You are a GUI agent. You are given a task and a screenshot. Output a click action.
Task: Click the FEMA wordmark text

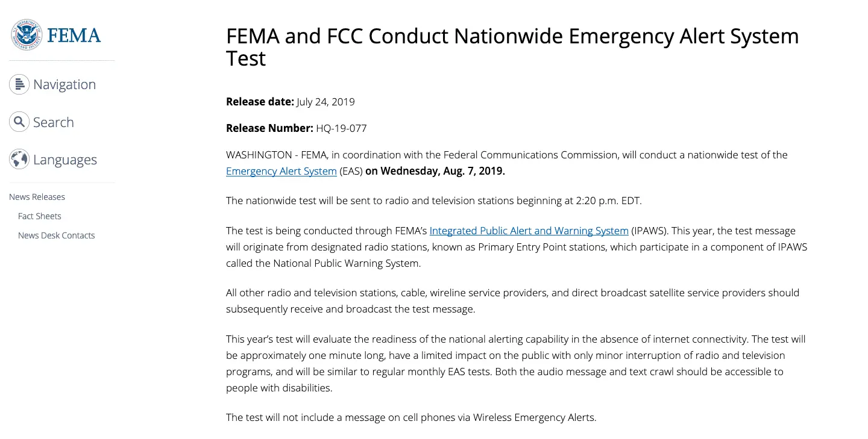[74, 35]
